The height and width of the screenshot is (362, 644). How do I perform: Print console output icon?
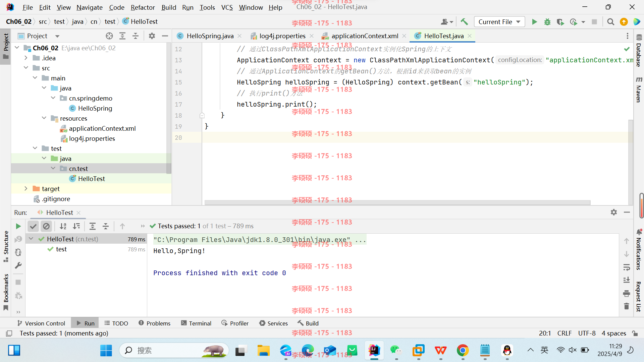pyautogui.click(x=627, y=294)
